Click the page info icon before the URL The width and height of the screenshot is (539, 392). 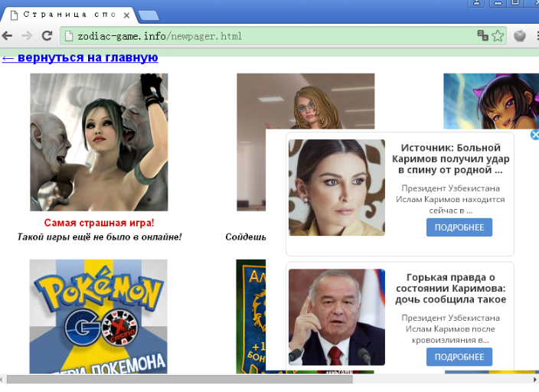tap(68, 36)
